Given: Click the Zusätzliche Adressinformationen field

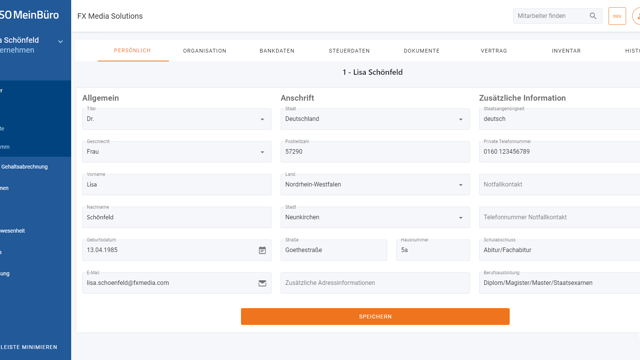Looking at the screenshot, I should [x=375, y=283].
